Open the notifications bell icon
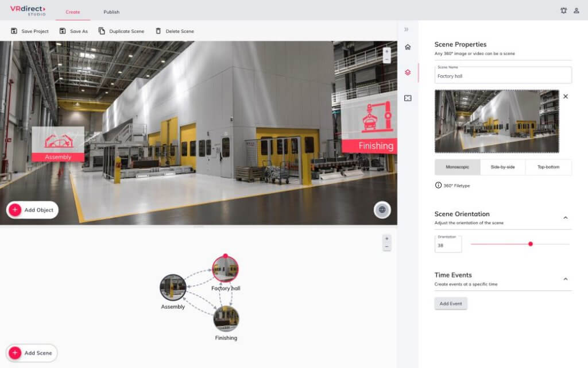The image size is (588, 368). 564,10
